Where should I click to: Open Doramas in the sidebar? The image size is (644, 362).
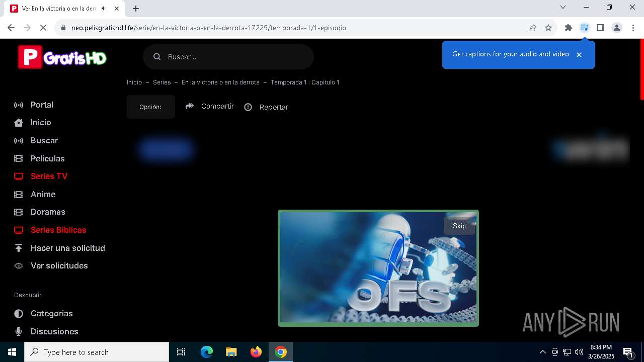click(x=48, y=212)
